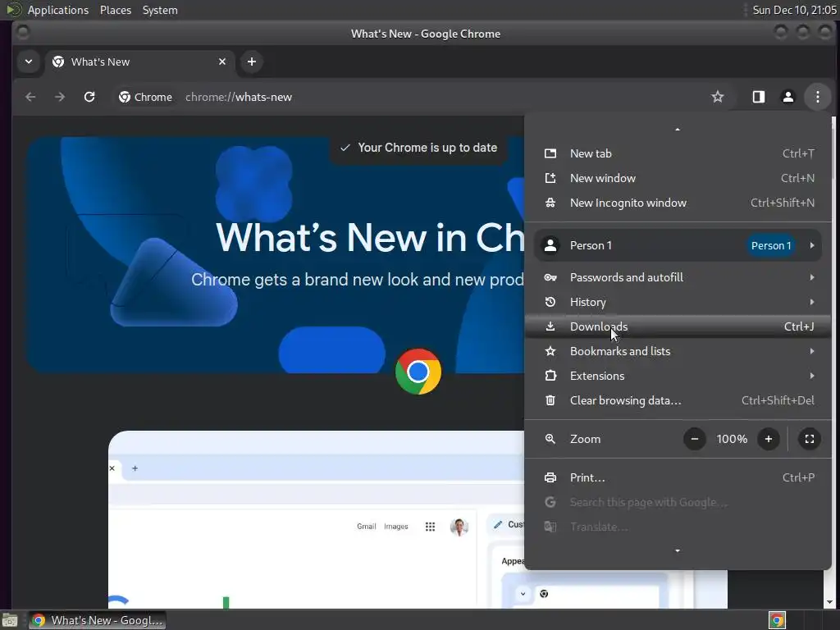Click the New window icon
This screenshot has width=840, height=630.
(x=550, y=178)
